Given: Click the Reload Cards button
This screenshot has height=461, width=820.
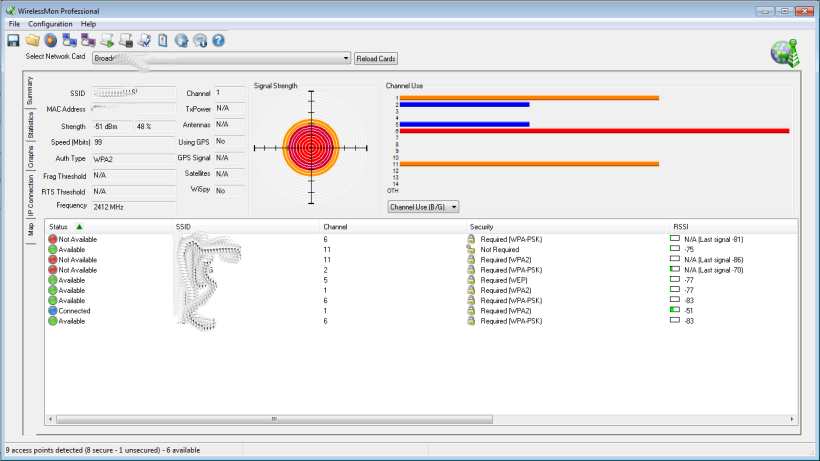Looking at the screenshot, I should (x=375, y=59).
